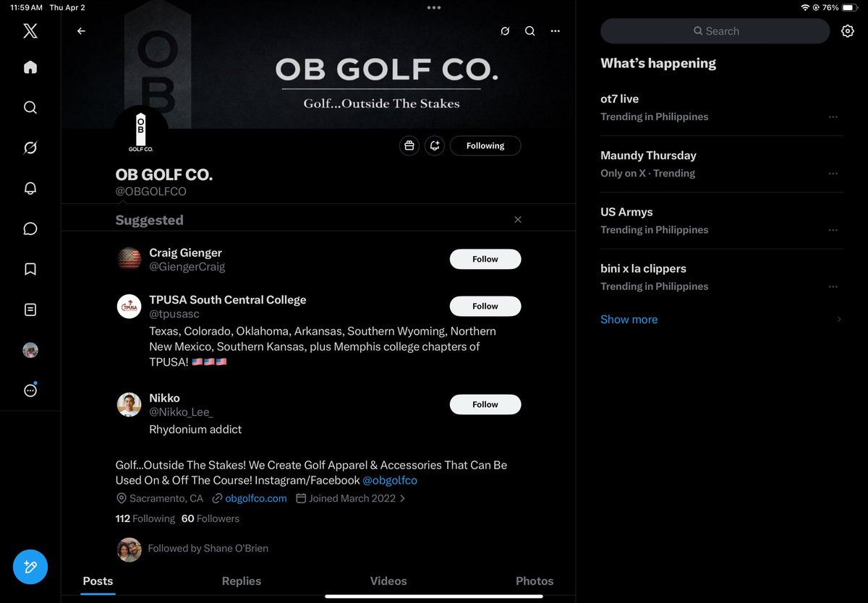Go to Home feed in sidebar
868x603 pixels.
pyautogui.click(x=30, y=67)
